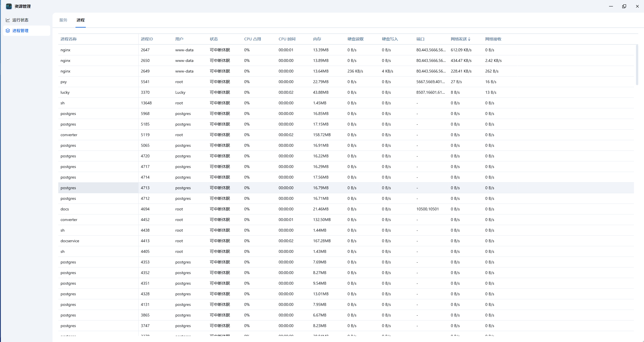The image size is (644, 342).
Task: Click the resource manager app icon
Action: 9,6
